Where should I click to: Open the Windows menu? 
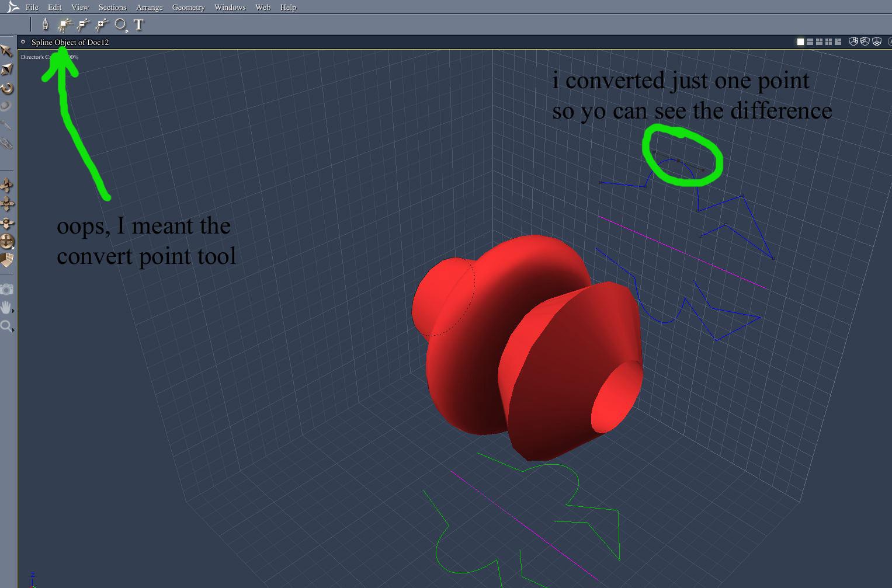click(230, 8)
